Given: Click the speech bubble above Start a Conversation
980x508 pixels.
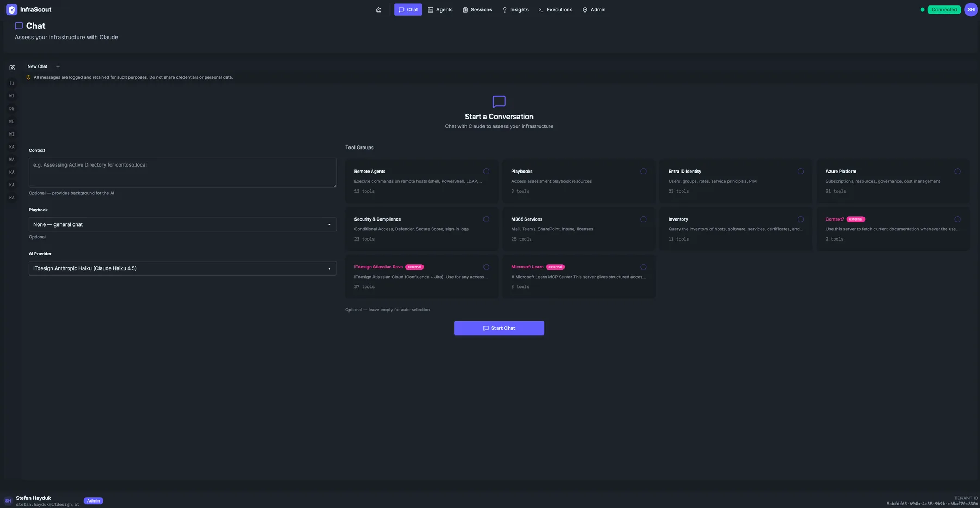Looking at the screenshot, I should [x=499, y=102].
